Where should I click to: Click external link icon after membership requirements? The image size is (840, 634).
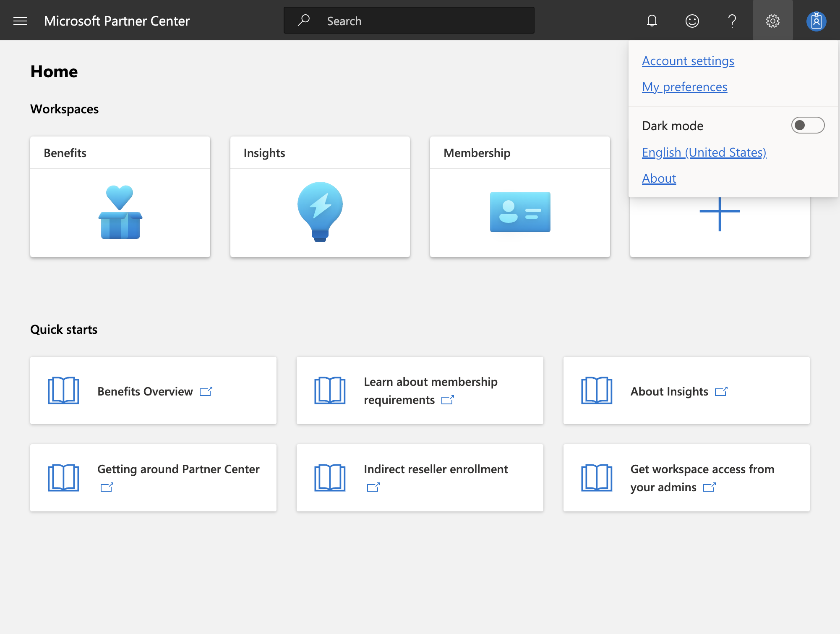[448, 400]
